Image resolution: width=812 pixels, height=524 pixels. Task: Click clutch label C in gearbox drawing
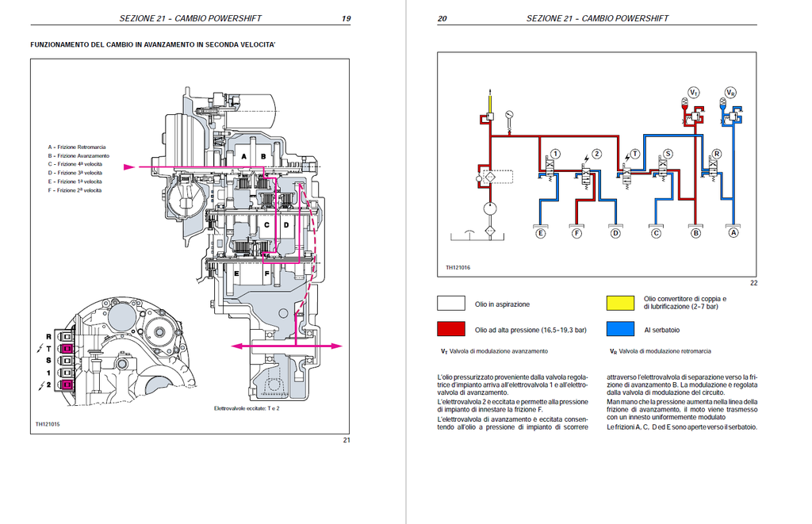(267, 225)
